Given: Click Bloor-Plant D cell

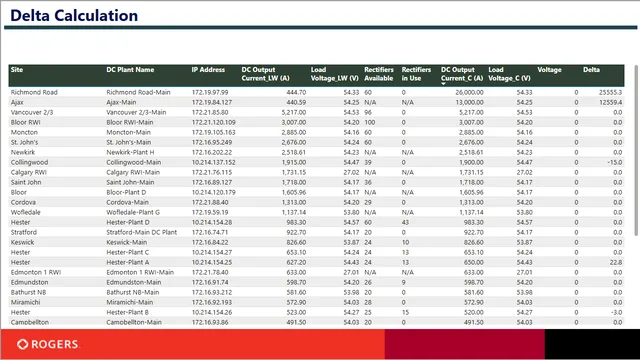Looking at the screenshot, I should 126,192.
